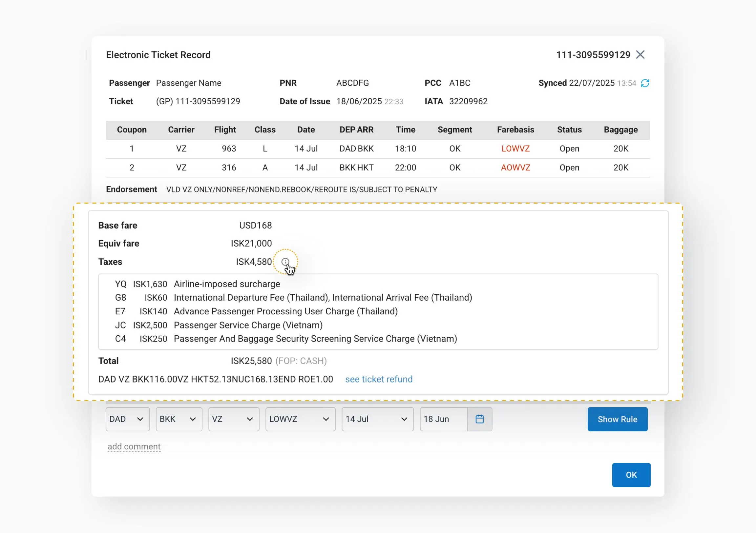This screenshot has height=533, width=756.
Task: Close the Electronic Ticket Record dialog
Action: click(640, 55)
